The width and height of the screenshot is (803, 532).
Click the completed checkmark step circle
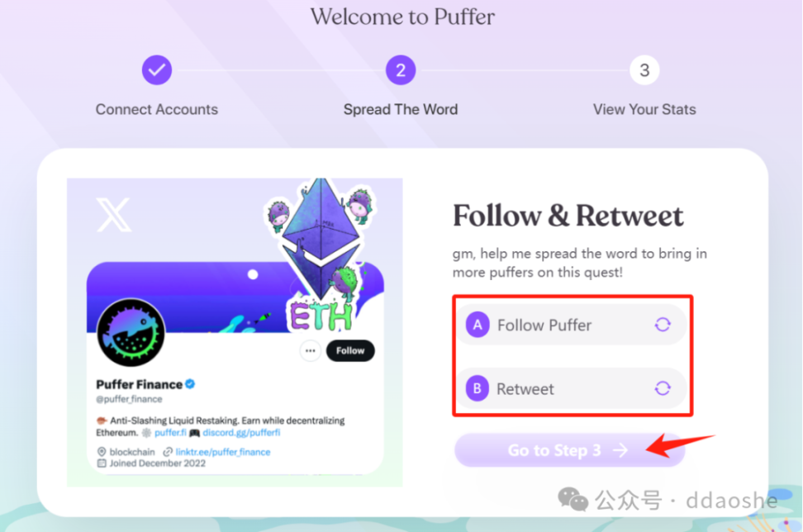pos(157,70)
